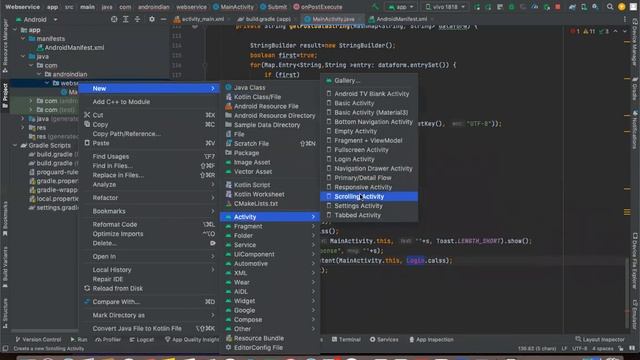Expand the Refactor submenu
Screen dimensions: 640x360
click(x=149, y=198)
